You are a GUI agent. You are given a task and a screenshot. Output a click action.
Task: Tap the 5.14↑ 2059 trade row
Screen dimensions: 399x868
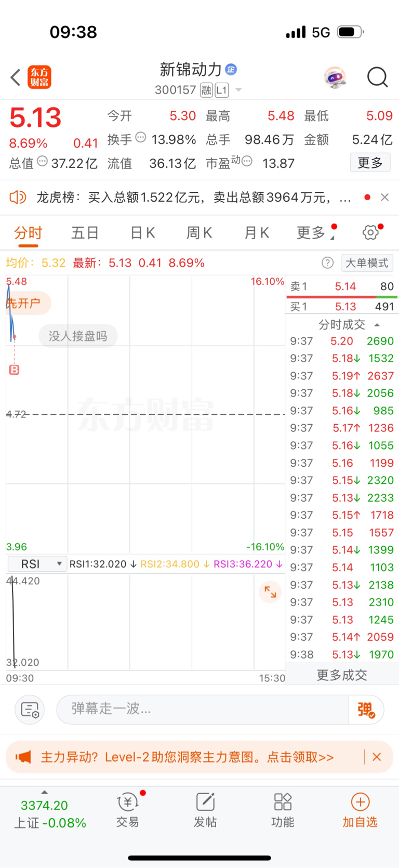(342, 637)
